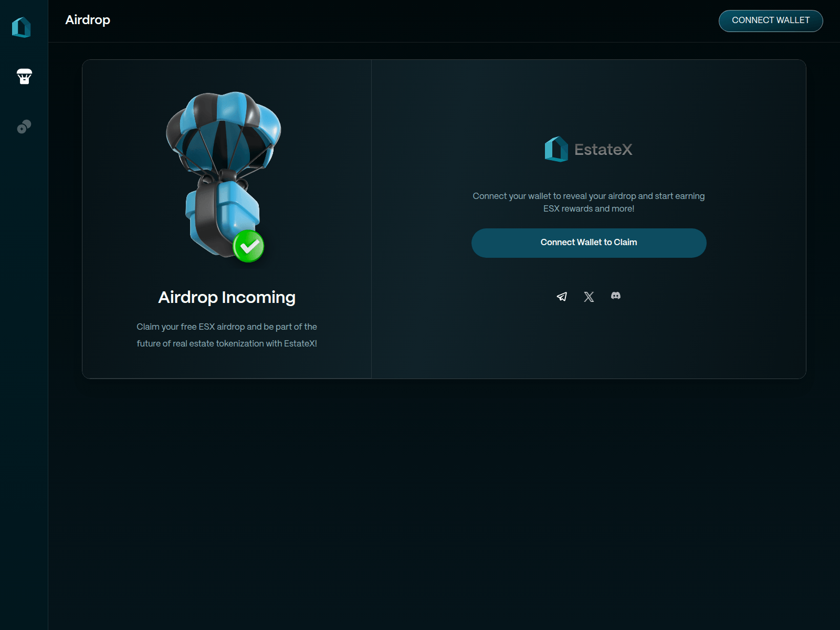
Task: Select the Airdrop parachute icon in sidebar
Action: pos(24,77)
